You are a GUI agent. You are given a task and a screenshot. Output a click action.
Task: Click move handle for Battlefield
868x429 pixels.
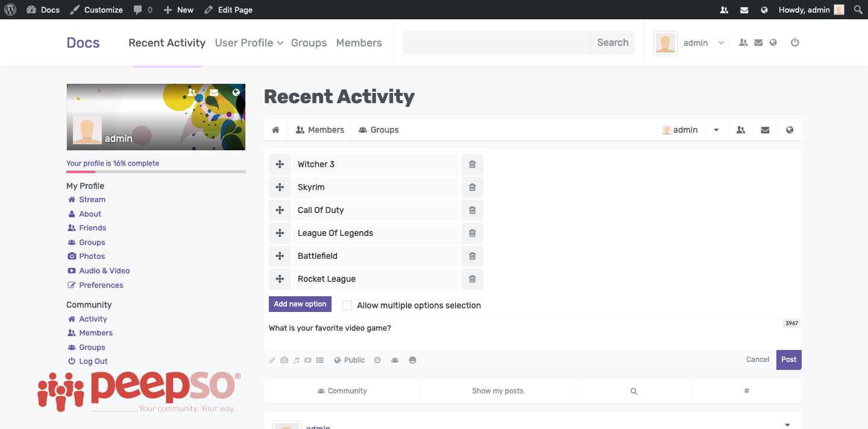(x=280, y=256)
